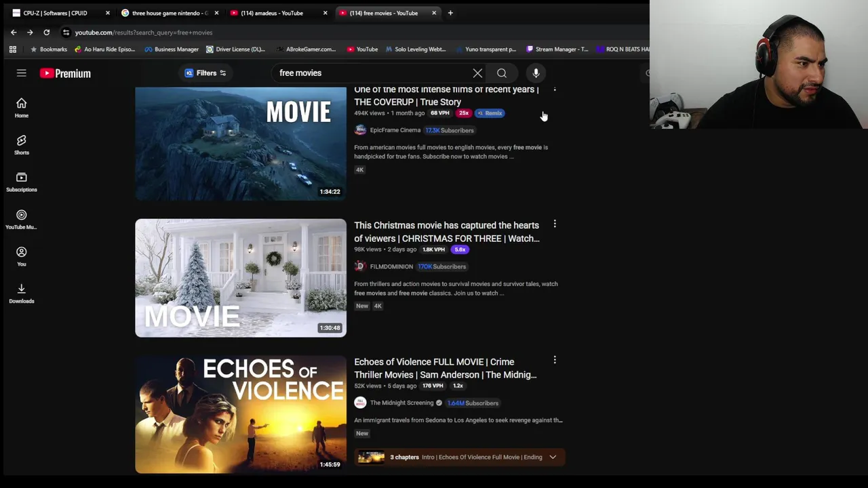
Task: Open Downloads in the sidebar
Action: coord(22,293)
